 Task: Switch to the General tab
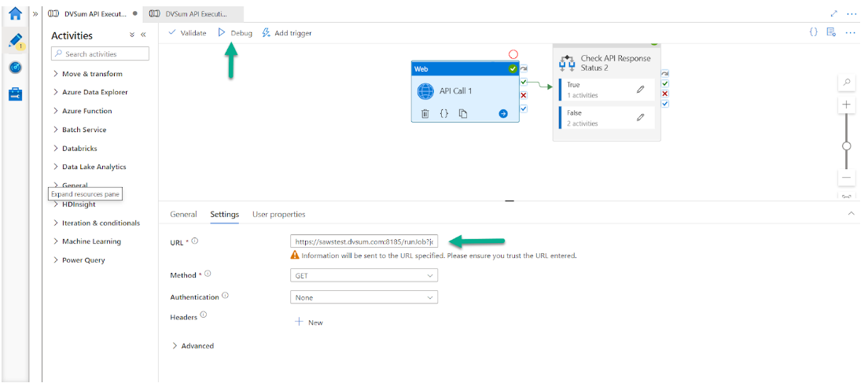coord(183,214)
